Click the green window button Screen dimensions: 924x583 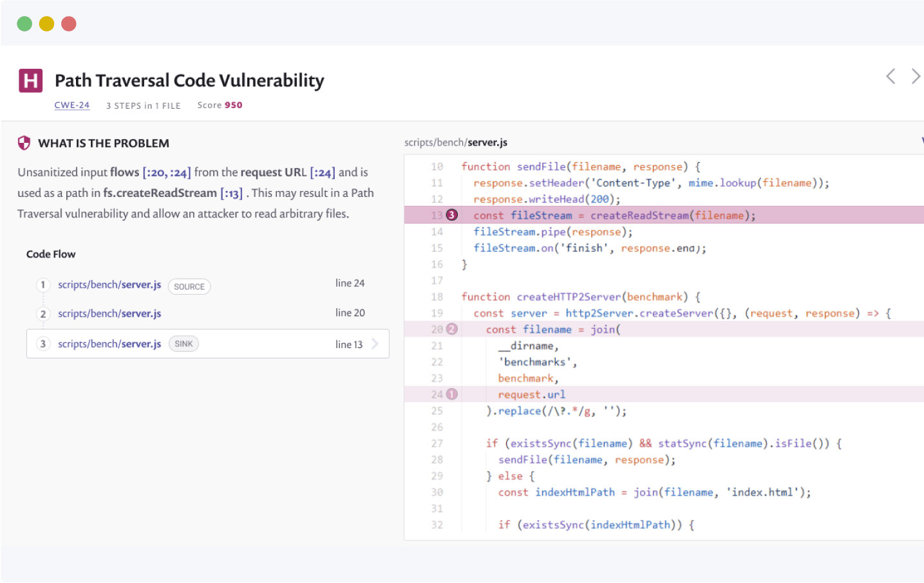click(x=24, y=24)
